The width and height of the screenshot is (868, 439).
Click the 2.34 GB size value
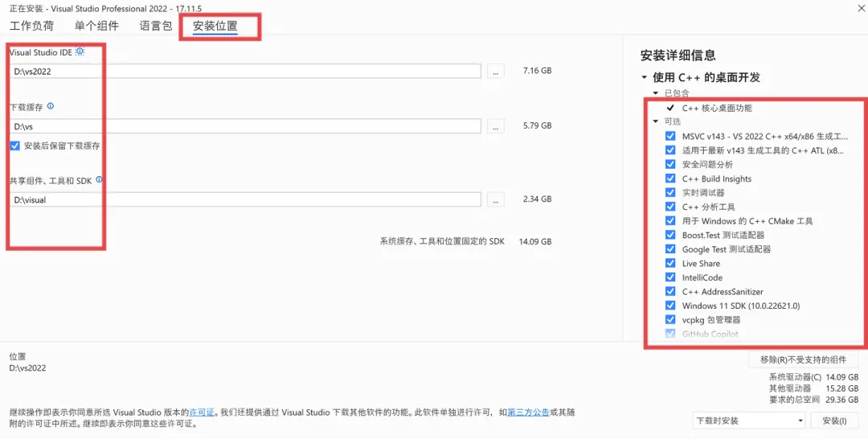click(537, 199)
